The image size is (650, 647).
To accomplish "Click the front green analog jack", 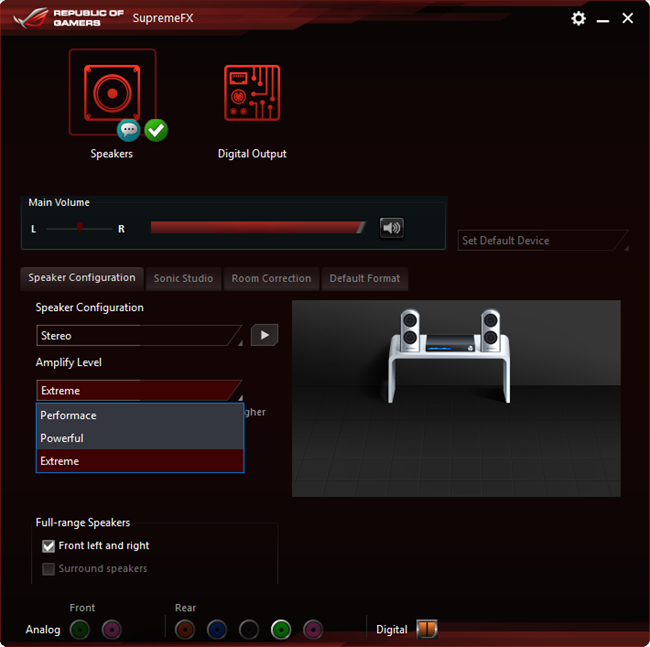I will (x=80, y=630).
